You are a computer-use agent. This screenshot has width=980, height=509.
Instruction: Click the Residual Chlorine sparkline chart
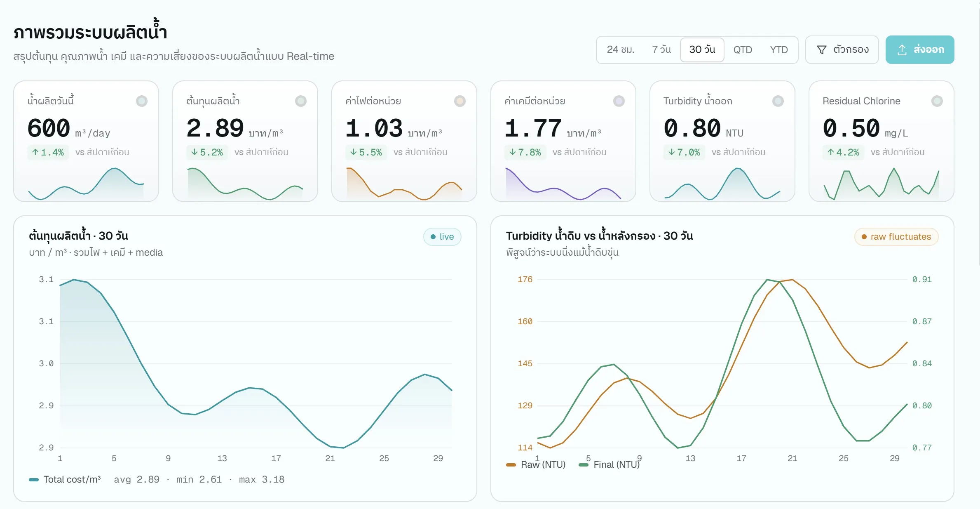coord(882,184)
